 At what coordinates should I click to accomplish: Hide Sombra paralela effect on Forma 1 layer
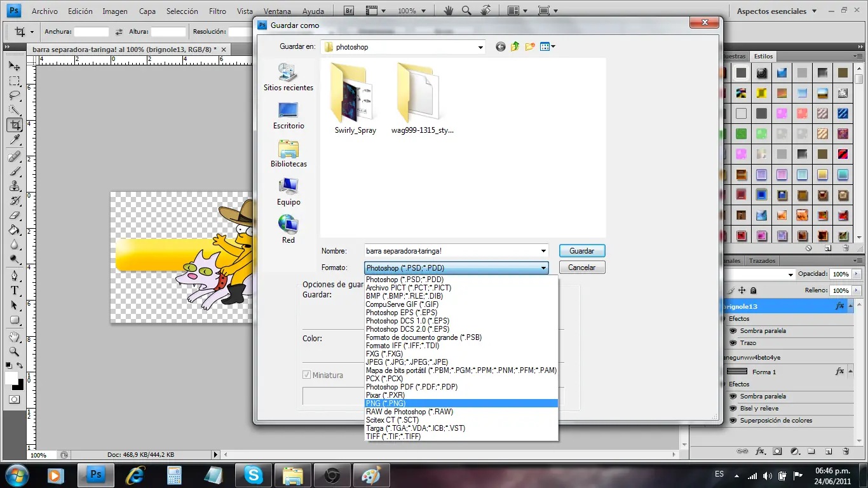[733, 396]
